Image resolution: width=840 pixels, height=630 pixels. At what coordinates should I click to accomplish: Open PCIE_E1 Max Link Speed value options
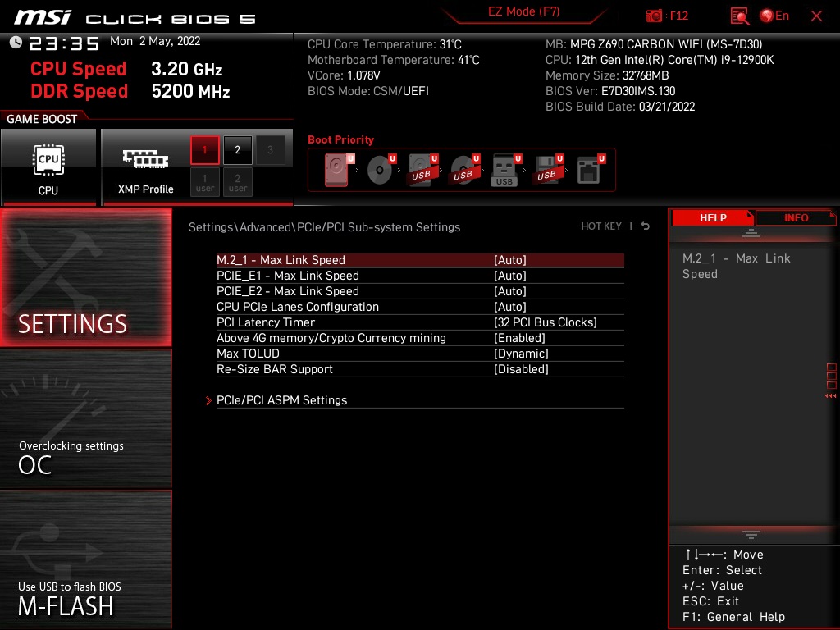510,276
